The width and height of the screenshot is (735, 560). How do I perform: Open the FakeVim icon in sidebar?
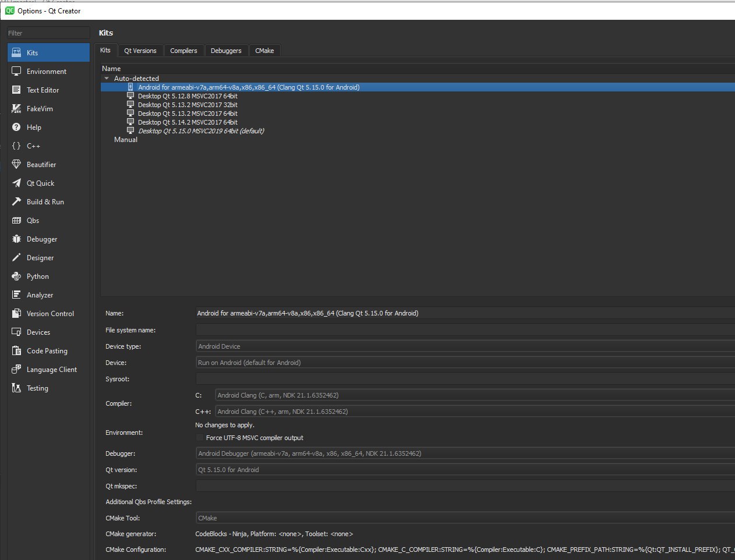click(x=16, y=108)
